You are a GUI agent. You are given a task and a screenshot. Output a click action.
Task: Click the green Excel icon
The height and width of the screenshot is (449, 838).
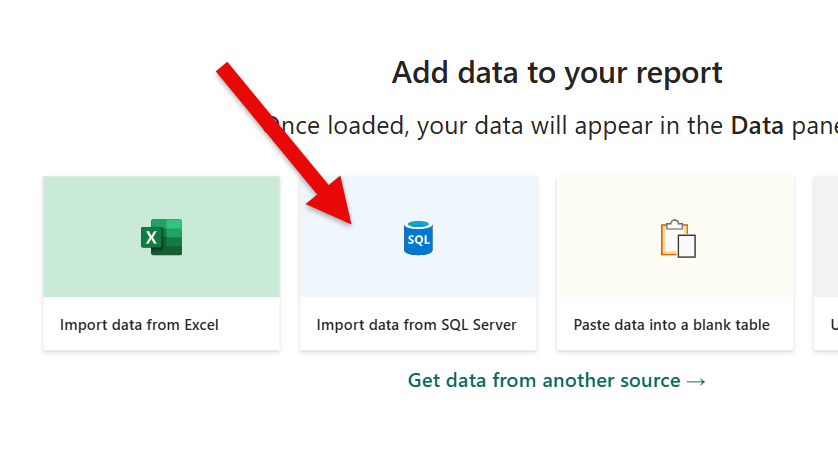pyautogui.click(x=161, y=237)
